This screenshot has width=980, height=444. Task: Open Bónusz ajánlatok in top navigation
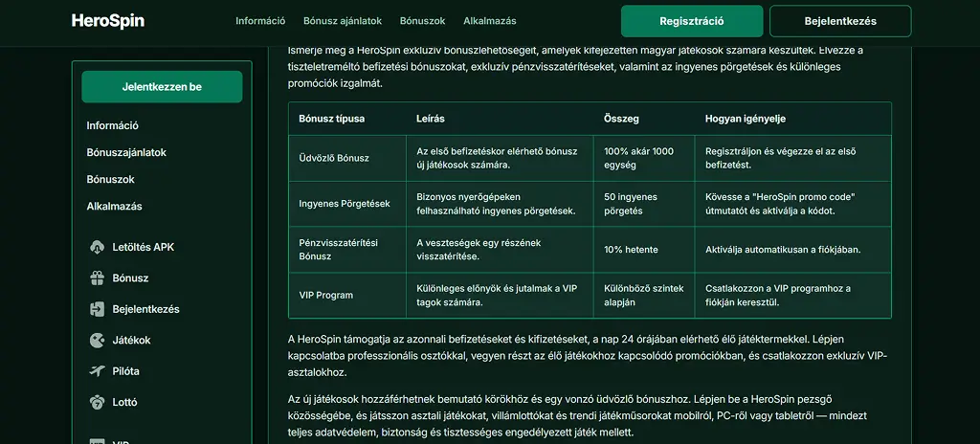(x=343, y=21)
